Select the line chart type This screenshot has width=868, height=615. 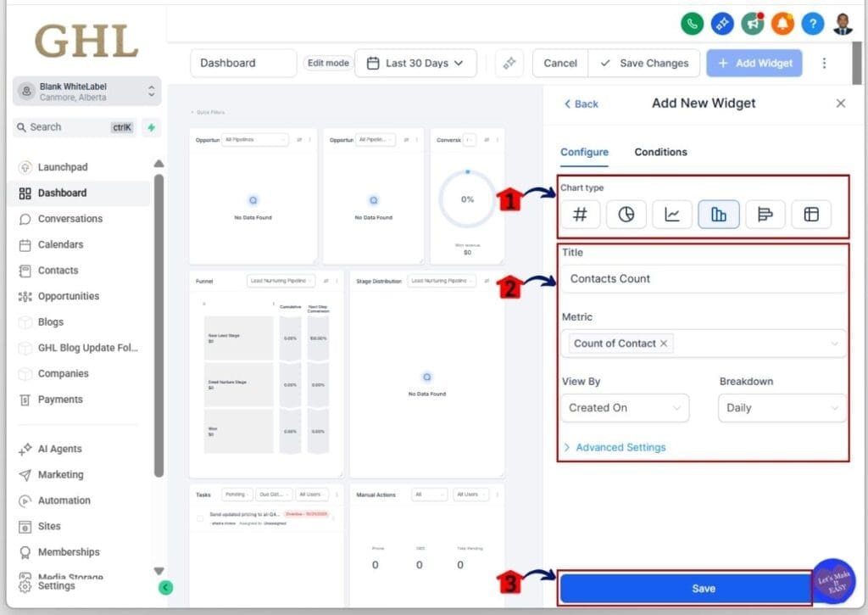[672, 215]
